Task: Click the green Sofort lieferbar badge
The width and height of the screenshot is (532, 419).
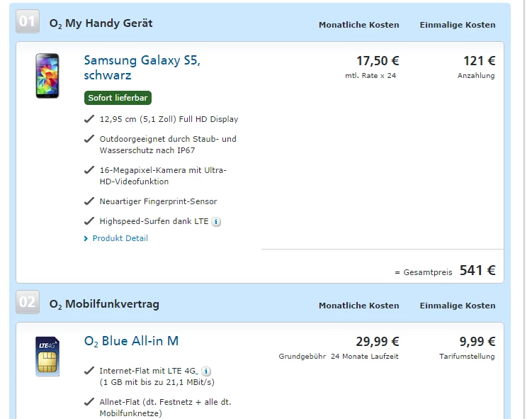Action: point(118,98)
